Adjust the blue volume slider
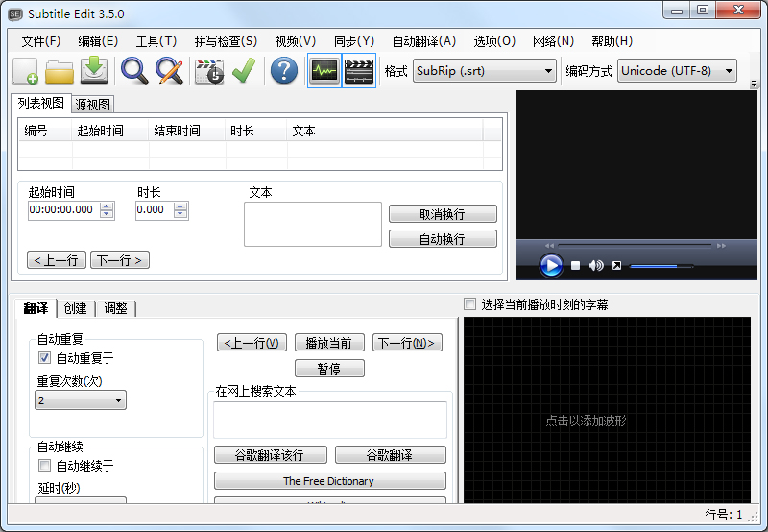 click(661, 267)
